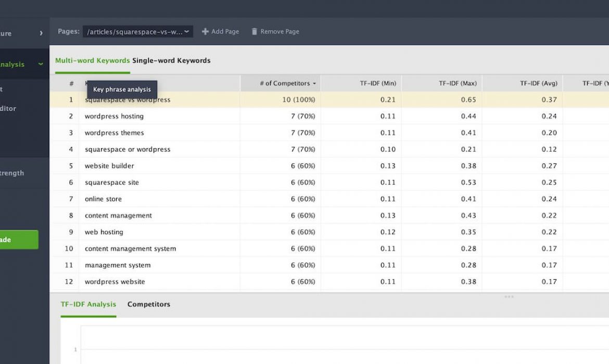Collapse the Analysis section chevron in sidebar

pyautogui.click(x=41, y=64)
